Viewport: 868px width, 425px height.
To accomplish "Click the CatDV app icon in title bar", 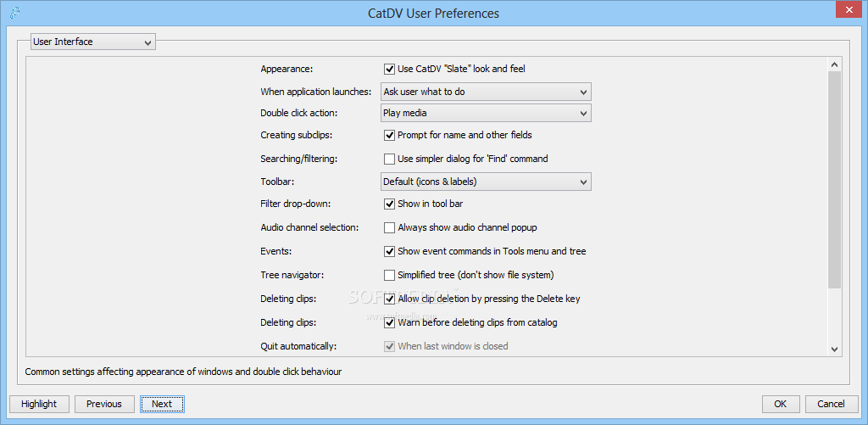I will tap(15, 13).
